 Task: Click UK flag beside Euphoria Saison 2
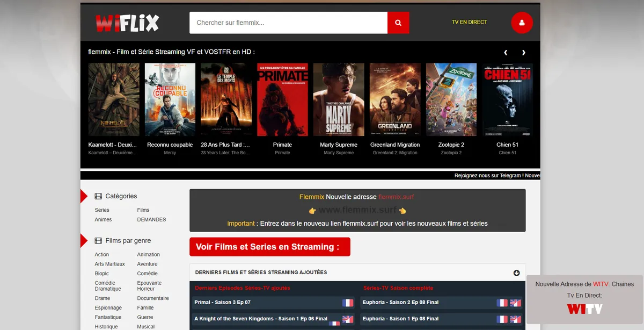[x=515, y=303]
